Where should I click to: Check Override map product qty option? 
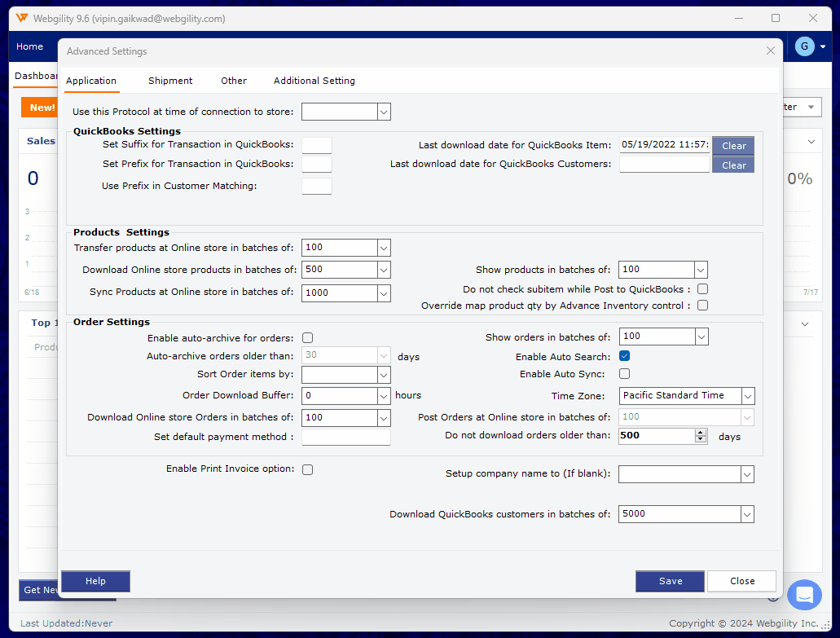click(702, 306)
